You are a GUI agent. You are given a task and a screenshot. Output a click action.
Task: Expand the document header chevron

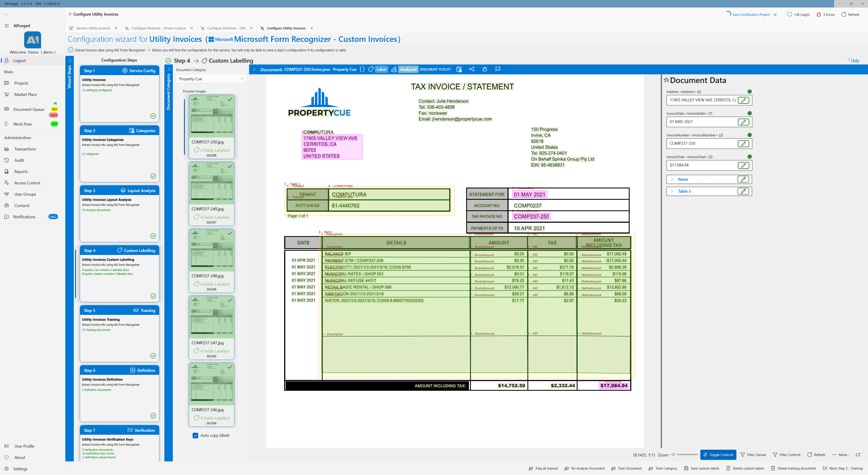[254, 69]
